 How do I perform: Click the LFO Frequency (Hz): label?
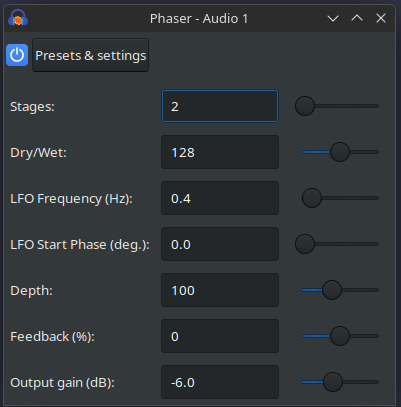tap(71, 199)
